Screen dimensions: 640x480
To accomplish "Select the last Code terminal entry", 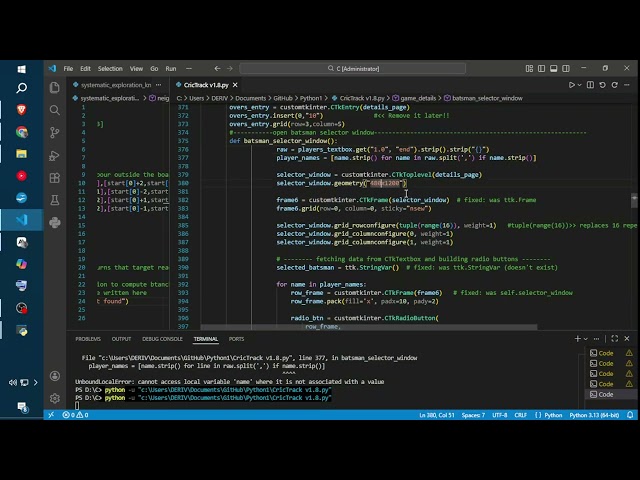I will tap(611, 394).
